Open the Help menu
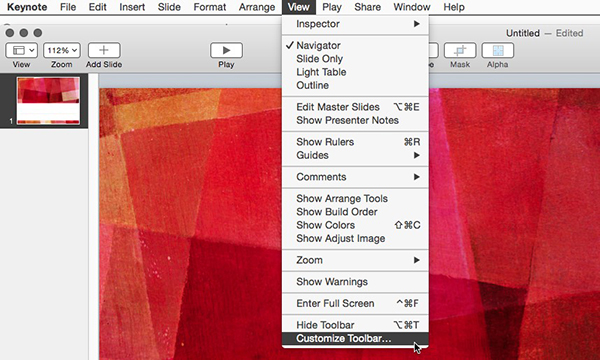This screenshot has height=360, width=600. point(454,7)
